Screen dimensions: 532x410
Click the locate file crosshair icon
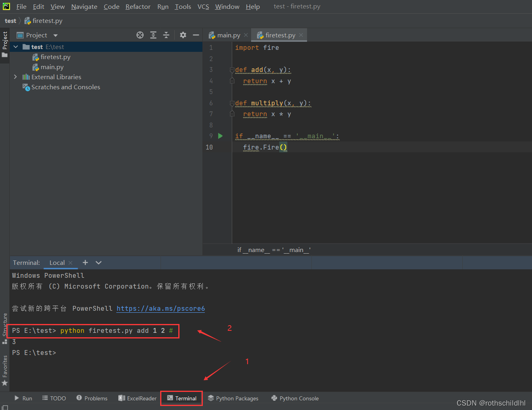coord(140,35)
